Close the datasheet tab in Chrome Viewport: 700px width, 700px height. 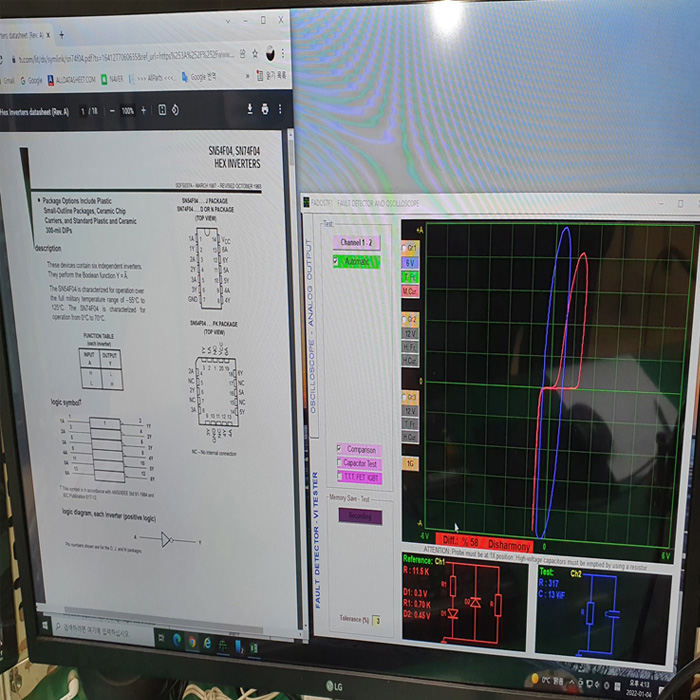pos(48,35)
